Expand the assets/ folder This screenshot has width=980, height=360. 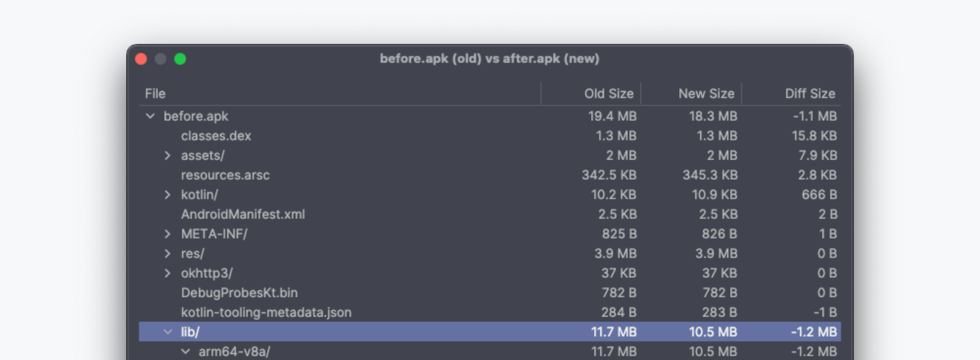coord(168,155)
